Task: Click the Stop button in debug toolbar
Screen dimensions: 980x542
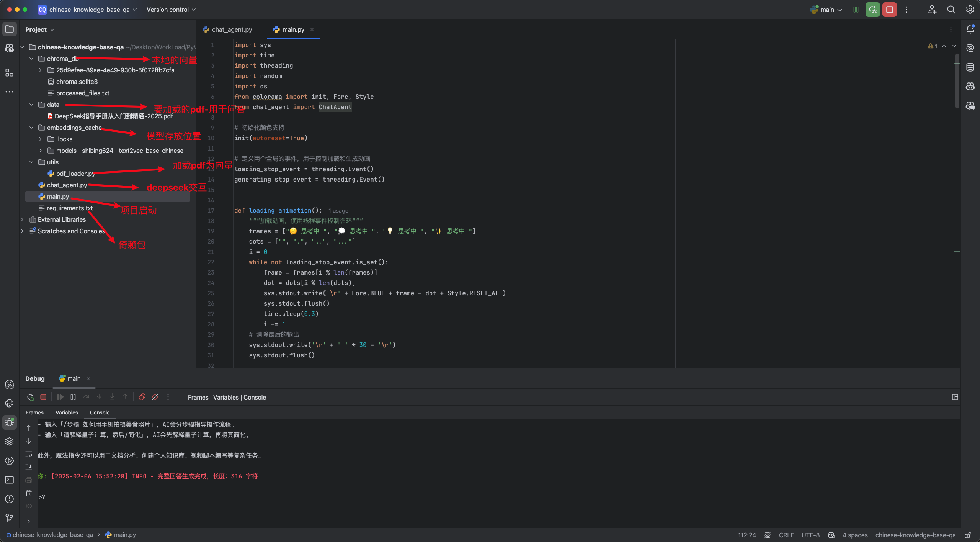Action: click(x=43, y=397)
